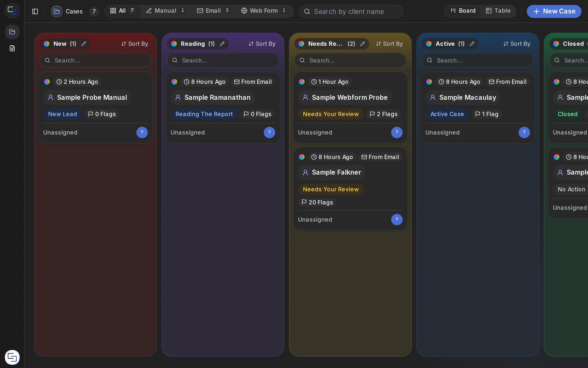Switch to Table view
This screenshot has width=588, height=368.
point(498,11)
